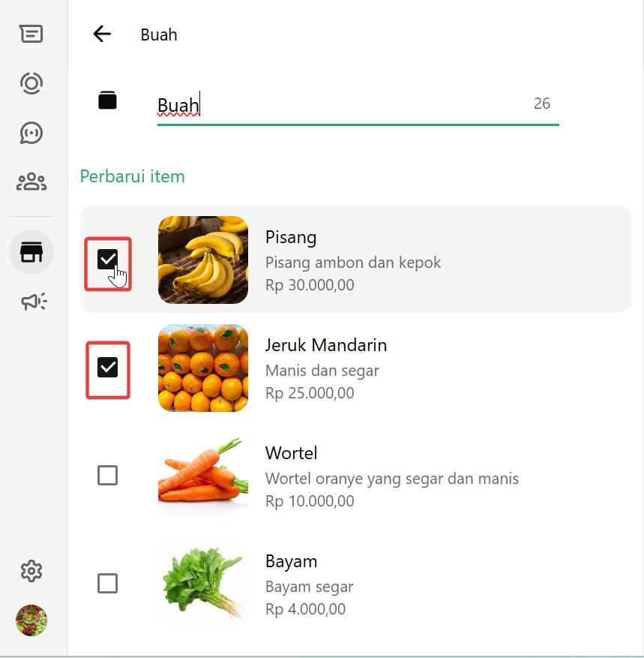This screenshot has width=644, height=658.
Task: Tick the Bayam item checkbox
Action: 108,584
